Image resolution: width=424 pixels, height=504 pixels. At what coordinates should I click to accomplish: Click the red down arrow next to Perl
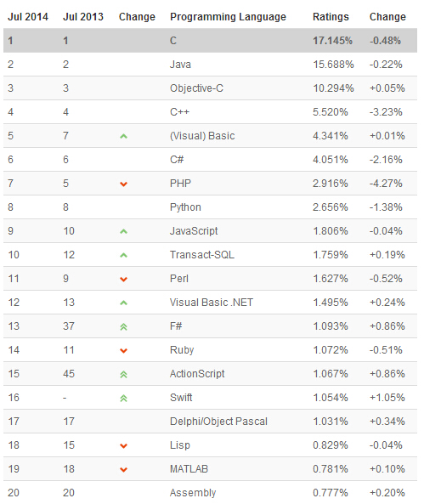123,279
